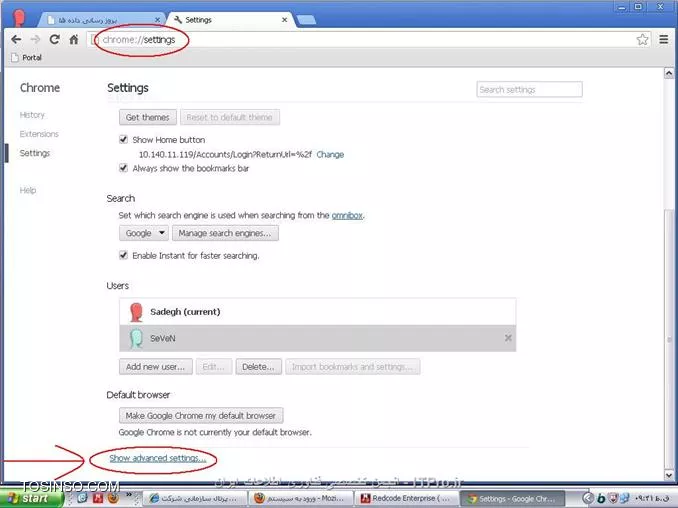Switch to Redcode Enterprise taskbar window

tap(407, 498)
